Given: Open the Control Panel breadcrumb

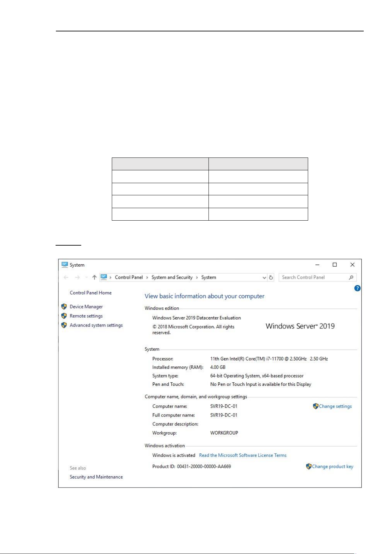Looking at the screenshot, I should coord(129,277).
